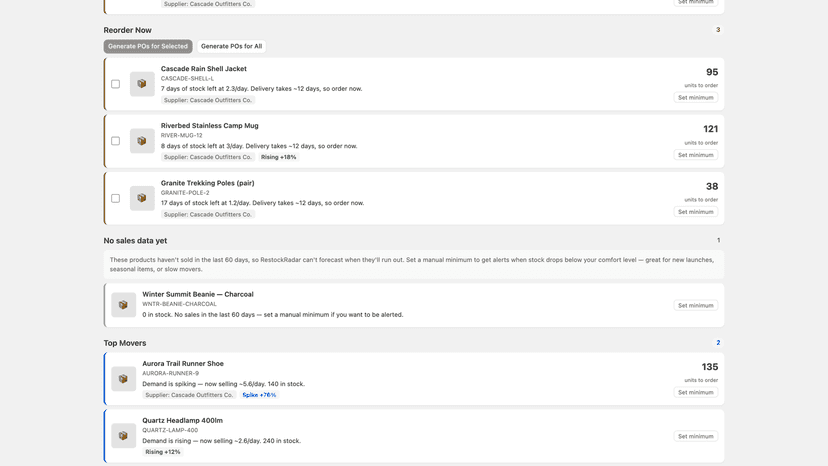Screen dimensions: 828x466
Task: Open Winter Summit Beanie product thumbnail
Action: pyautogui.click(x=124, y=305)
